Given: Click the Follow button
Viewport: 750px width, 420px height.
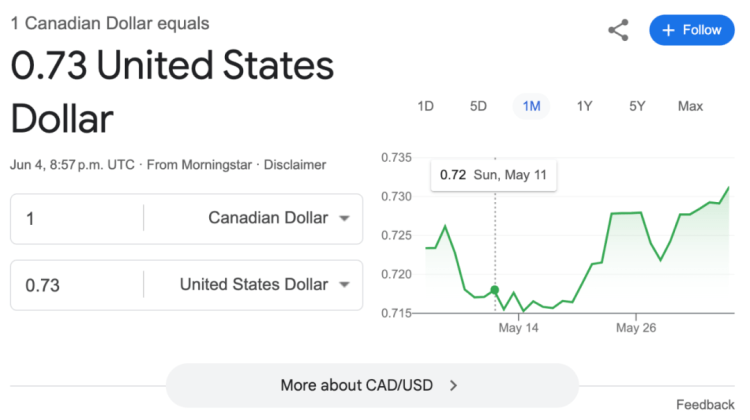Looking at the screenshot, I should click(692, 30).
